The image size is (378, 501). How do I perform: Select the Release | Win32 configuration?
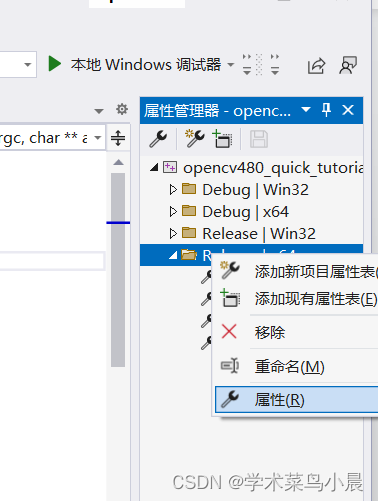(x=259, y=234)
